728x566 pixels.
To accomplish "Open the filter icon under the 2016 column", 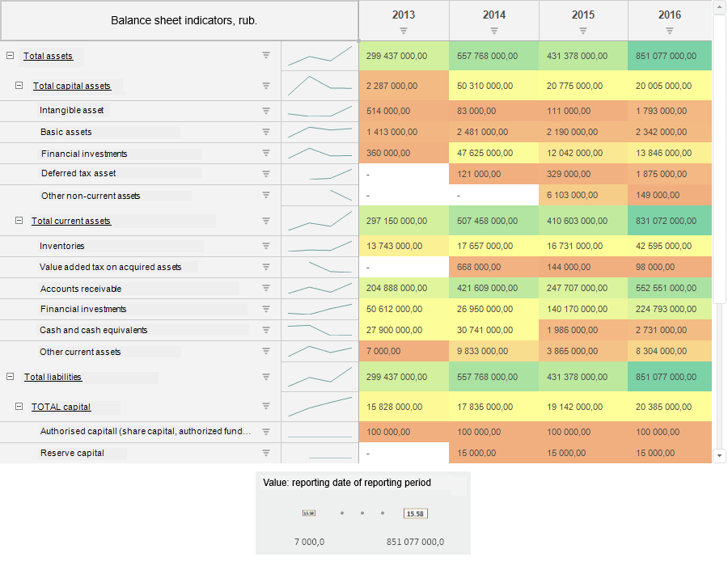I will pos(670,31).
